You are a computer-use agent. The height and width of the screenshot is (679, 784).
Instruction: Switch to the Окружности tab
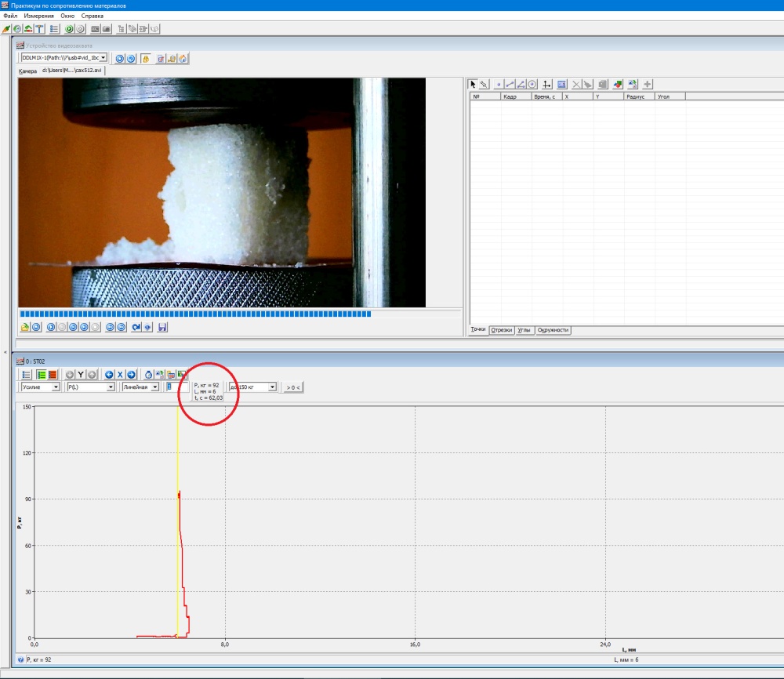click(553, 330)
